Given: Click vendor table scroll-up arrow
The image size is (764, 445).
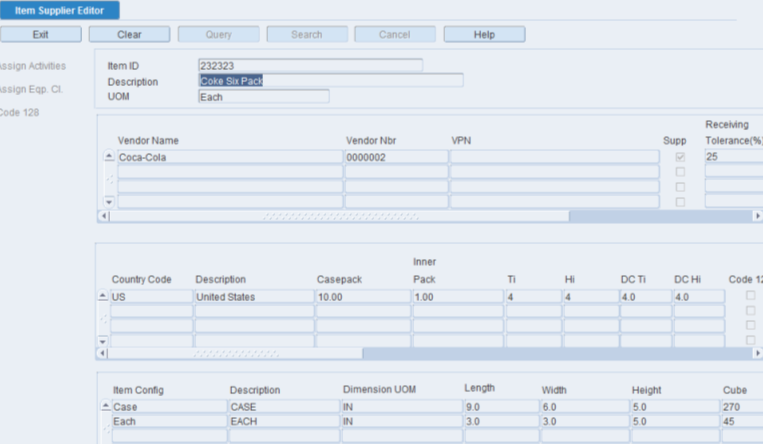Looking at the screenshot, I should (109, 156).
